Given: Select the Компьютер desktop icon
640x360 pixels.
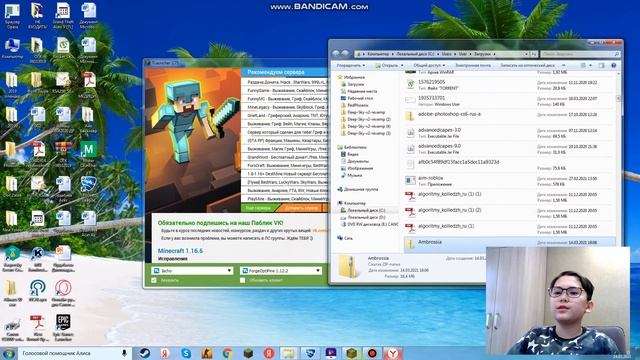Looking at the screenshot, I should pos(12,49).
